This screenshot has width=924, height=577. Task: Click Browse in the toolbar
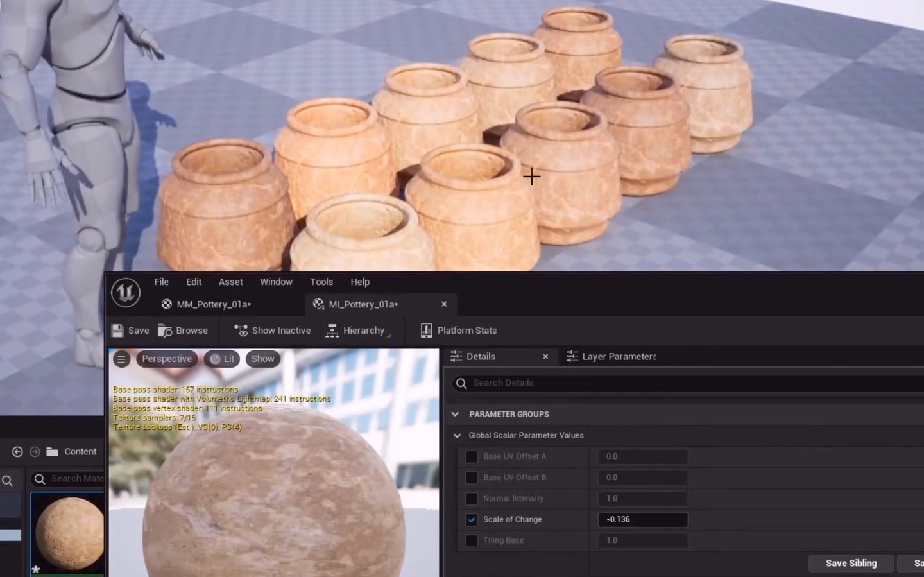coord(183,331)
